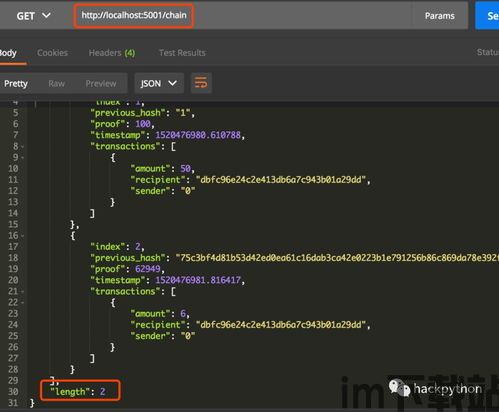Click the proof value 62949
This screenshot has height=412, width=499.
(148, 269)
